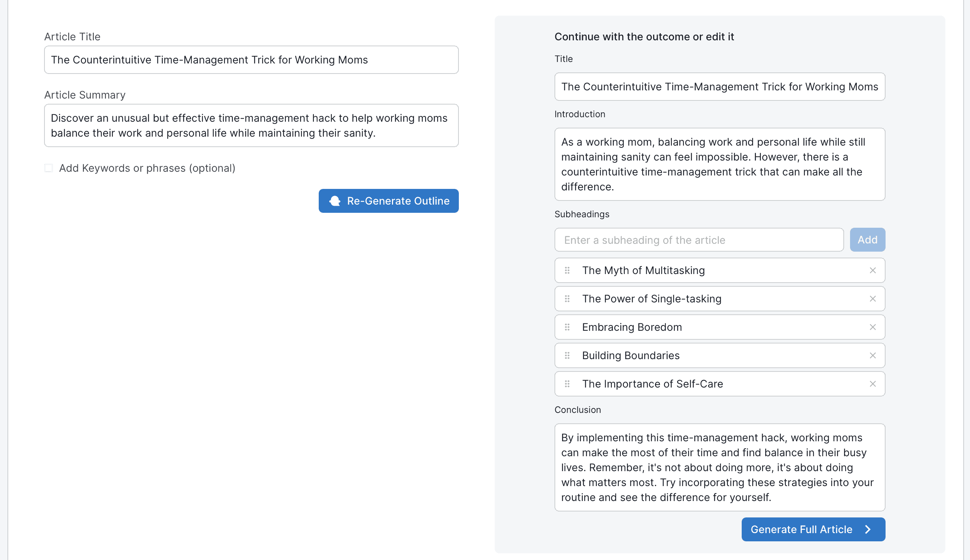Click drag handle of Embracing Boredom row

[567, 327]
